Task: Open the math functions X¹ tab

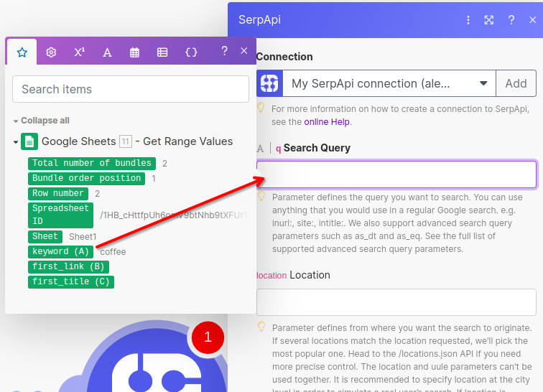Action: point(79,52)
